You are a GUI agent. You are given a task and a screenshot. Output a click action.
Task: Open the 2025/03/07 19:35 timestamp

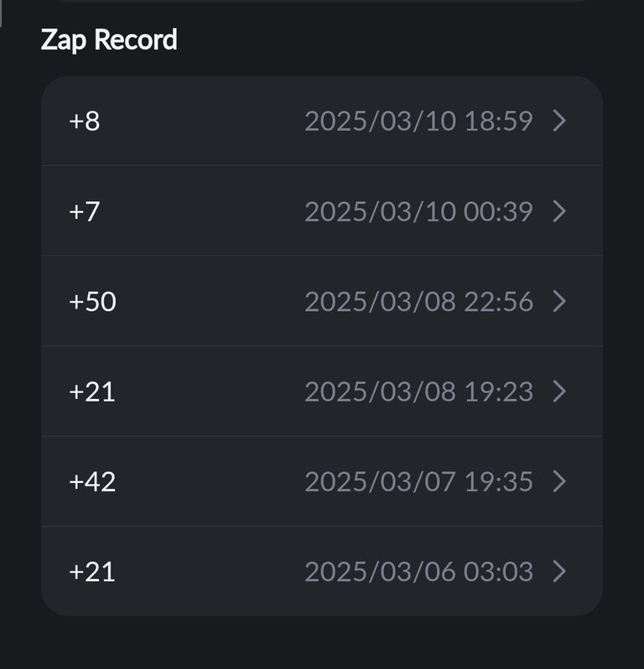(x=418, y=482)
